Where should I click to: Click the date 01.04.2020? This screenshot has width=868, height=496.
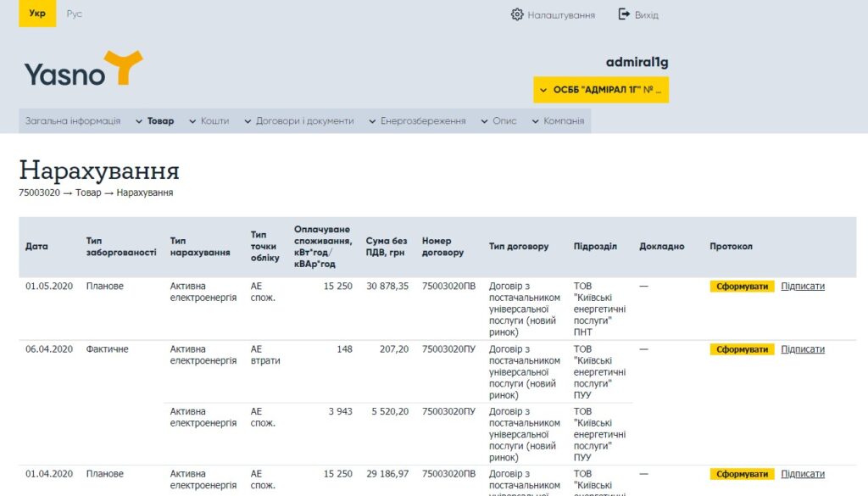click(49, 474)
